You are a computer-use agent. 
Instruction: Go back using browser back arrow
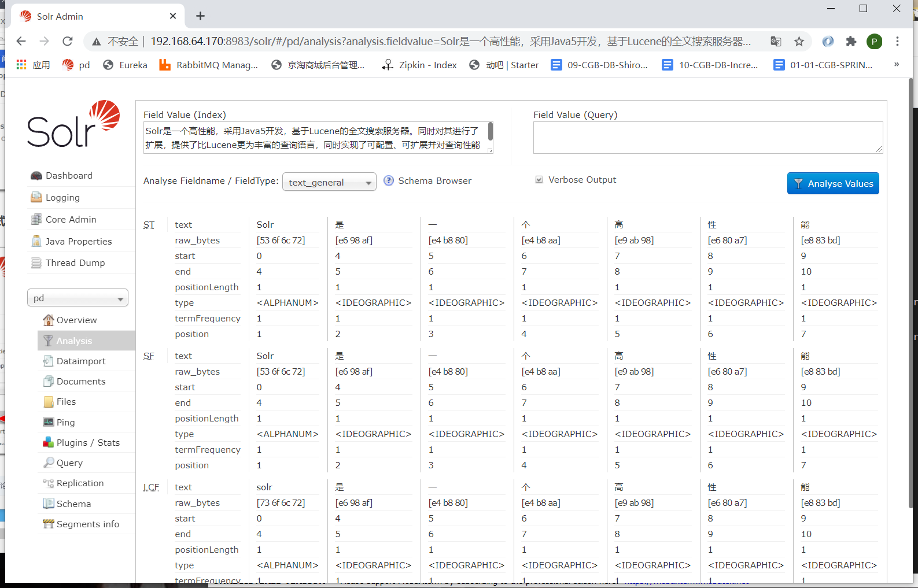21,41
